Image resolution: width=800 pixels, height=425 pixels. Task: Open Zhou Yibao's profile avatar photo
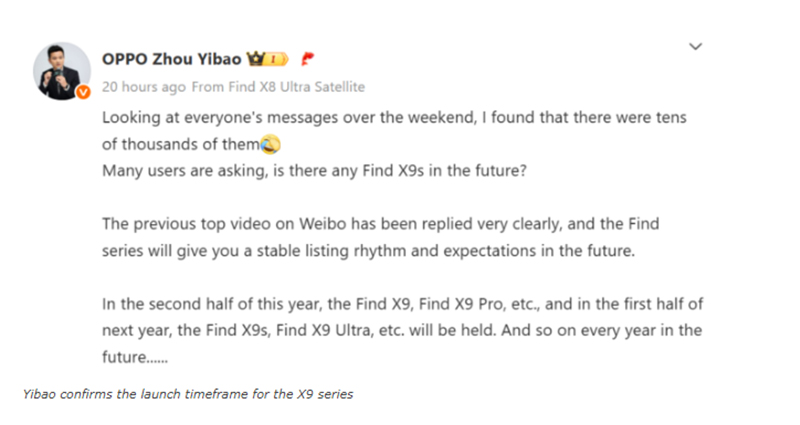click(62, 71)
